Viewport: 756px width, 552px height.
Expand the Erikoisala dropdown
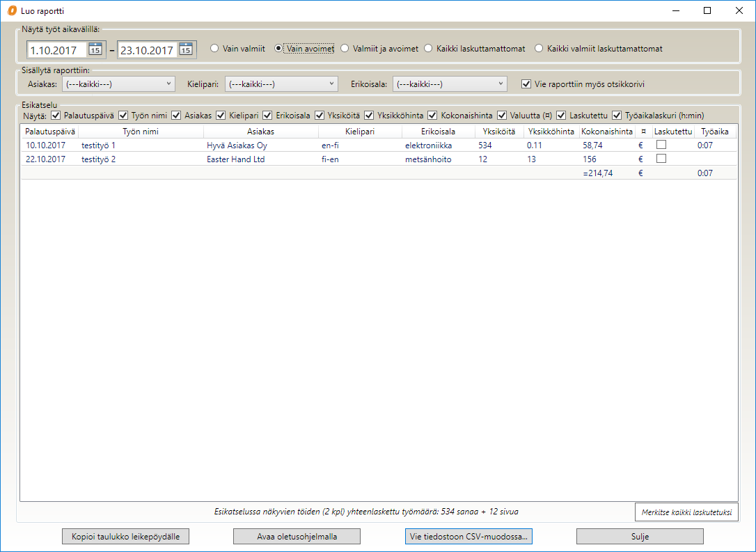tap(449, 84)
